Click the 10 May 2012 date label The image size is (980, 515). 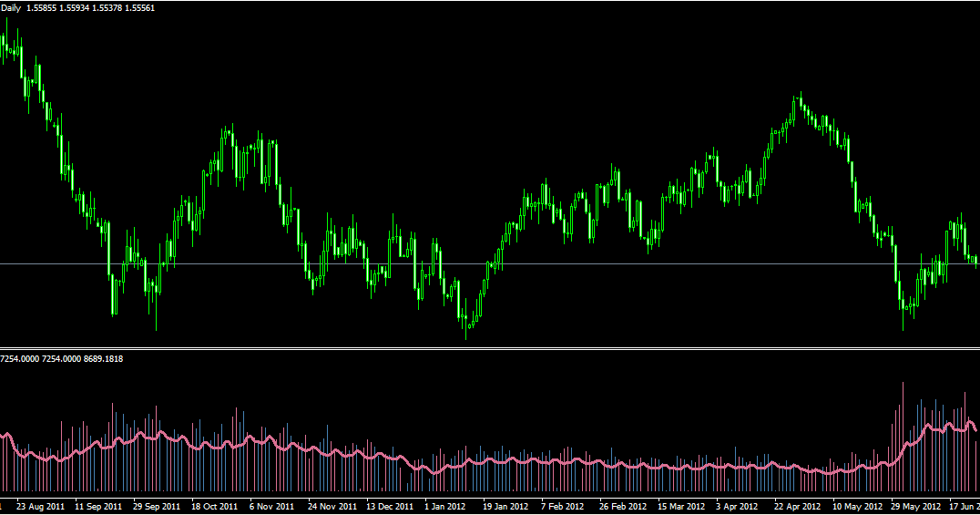point(858,506)
